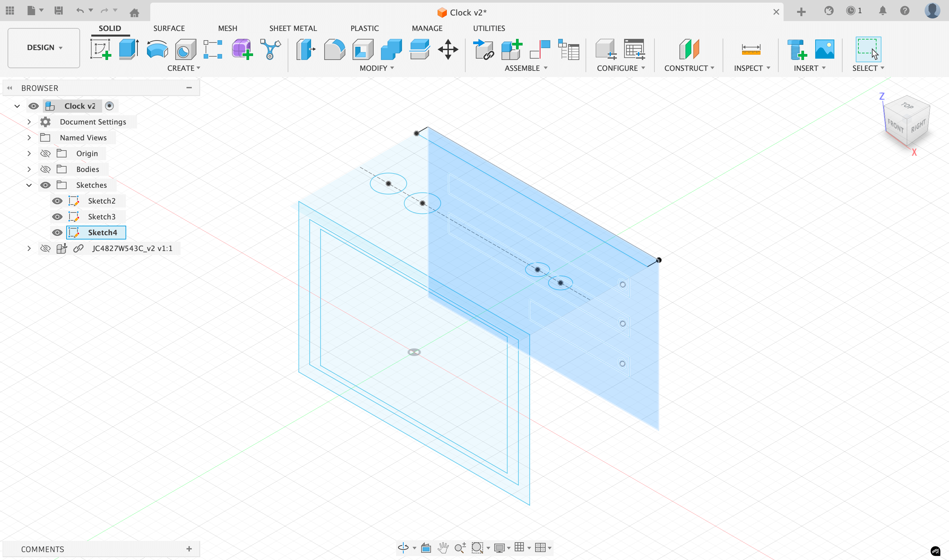Click the Insert Canvas image icon
This screenshot has height=560, width=949.
pos(824,49)
